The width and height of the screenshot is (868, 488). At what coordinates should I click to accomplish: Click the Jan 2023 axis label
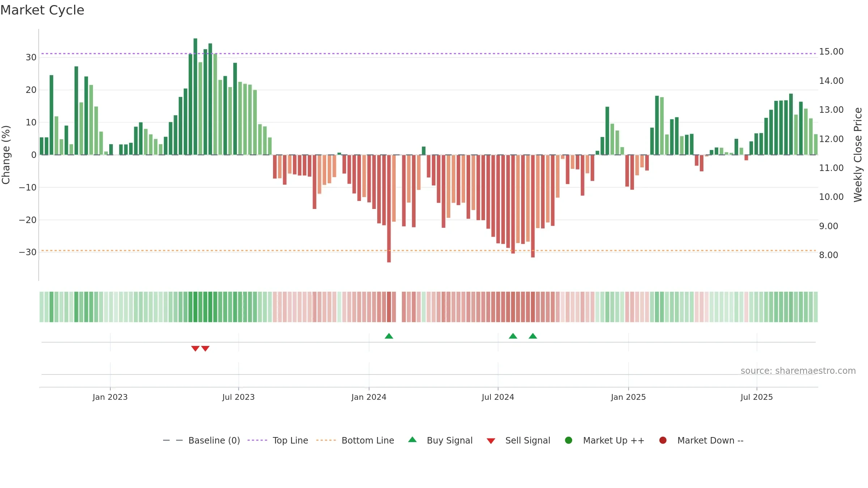point(110,397)
